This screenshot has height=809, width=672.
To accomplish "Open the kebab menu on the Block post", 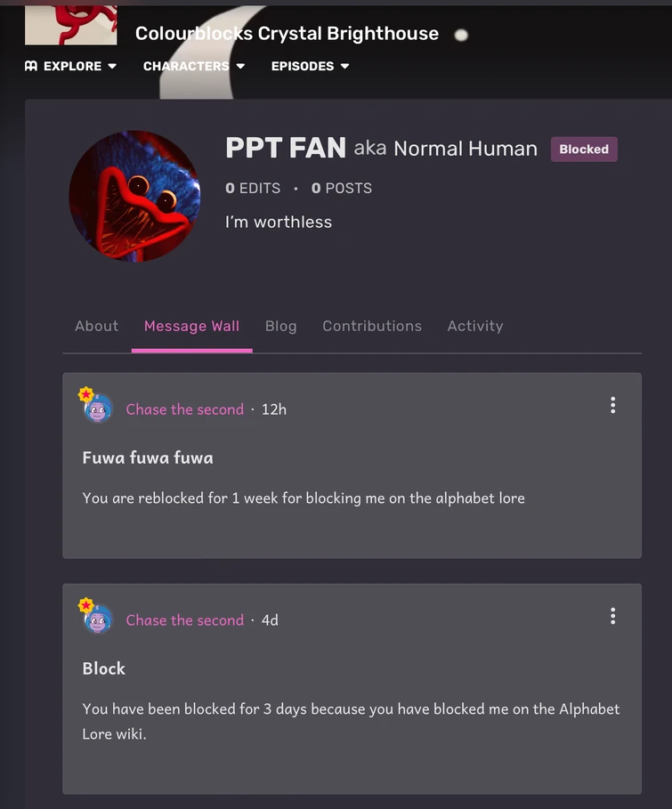I will coord(613,616).
